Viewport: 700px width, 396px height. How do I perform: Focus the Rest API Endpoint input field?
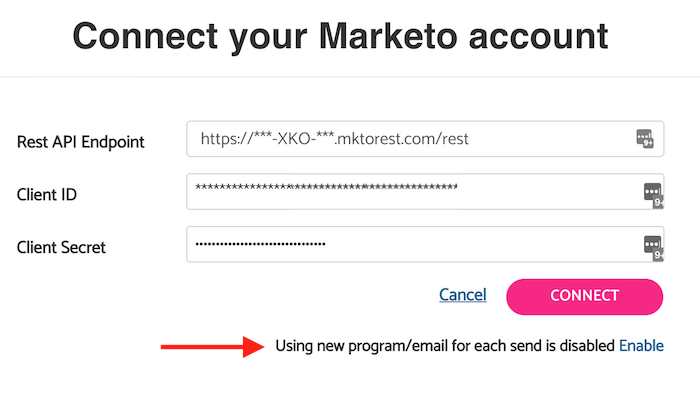pyautogui.click(x=425, y=138)
